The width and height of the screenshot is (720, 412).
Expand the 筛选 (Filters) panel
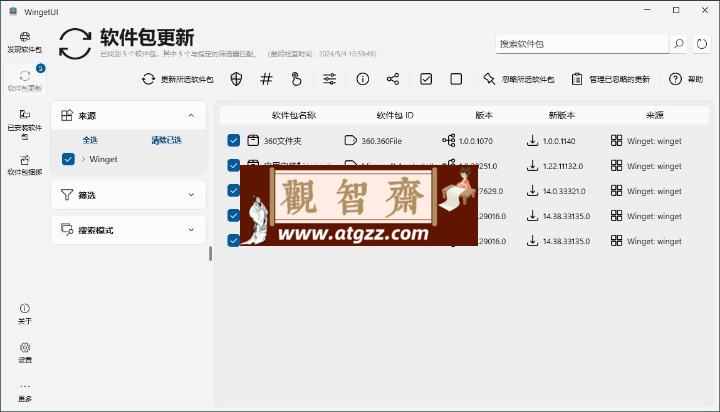(x=191, y=195)
